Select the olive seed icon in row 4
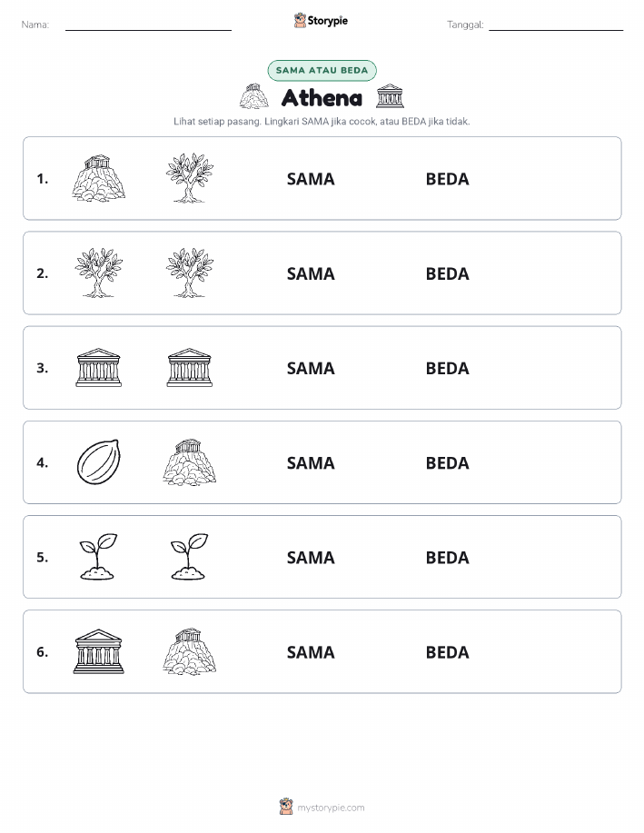644x833 pixels. (x=99, y=462)
